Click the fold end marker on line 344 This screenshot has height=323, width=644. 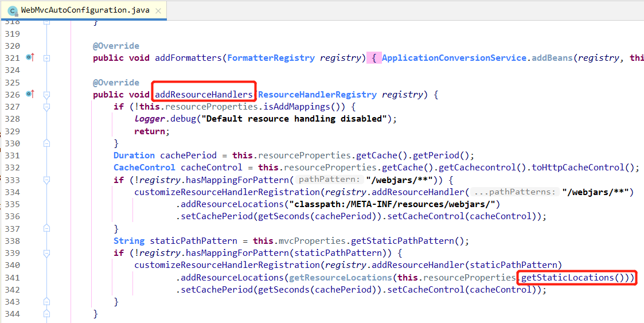point(47,314)
